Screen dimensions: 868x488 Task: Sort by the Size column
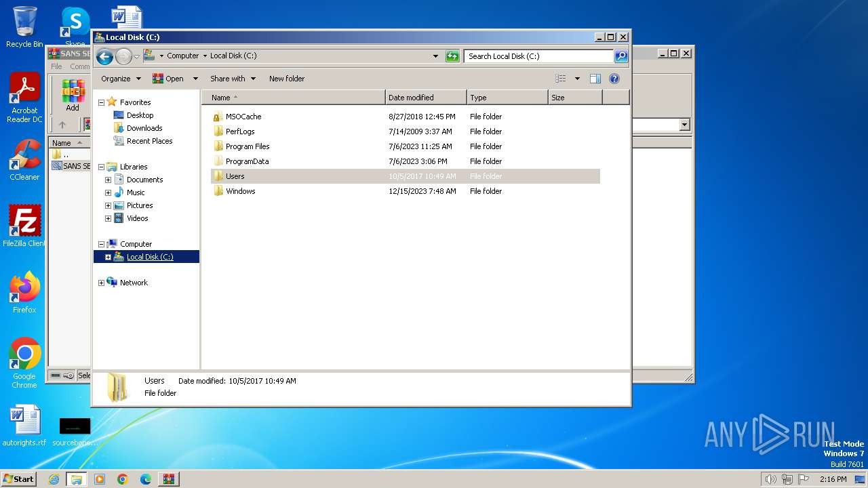pos(575,98)
